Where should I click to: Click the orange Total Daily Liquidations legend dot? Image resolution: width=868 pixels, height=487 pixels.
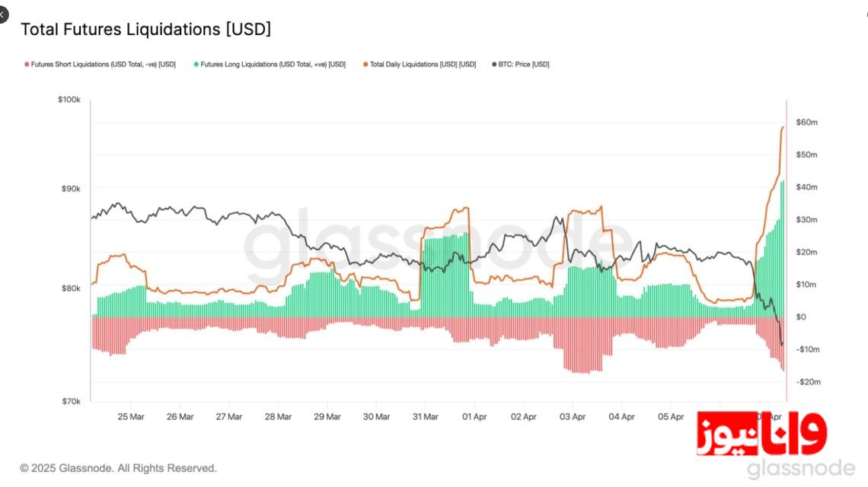[365, 65]
